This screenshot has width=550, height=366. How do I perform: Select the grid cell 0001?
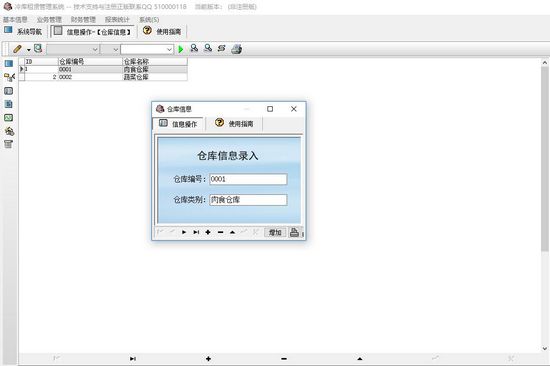pyautogui.click(x=90, y=69)
